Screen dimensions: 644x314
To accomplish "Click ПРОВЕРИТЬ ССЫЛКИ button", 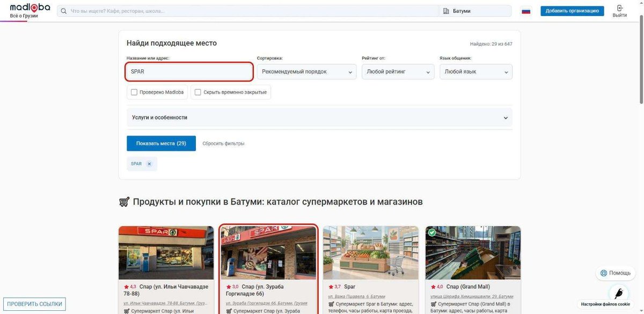I will [34, 304].
